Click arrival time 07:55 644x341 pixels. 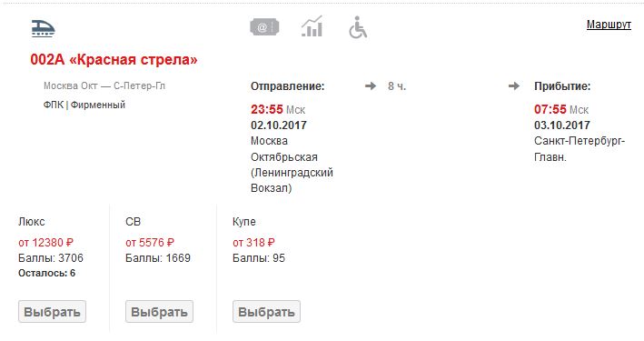coord(550,109)
